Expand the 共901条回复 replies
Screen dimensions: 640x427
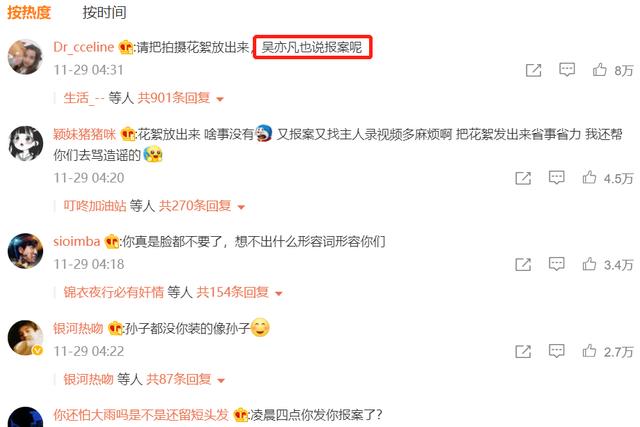point(181,98)
